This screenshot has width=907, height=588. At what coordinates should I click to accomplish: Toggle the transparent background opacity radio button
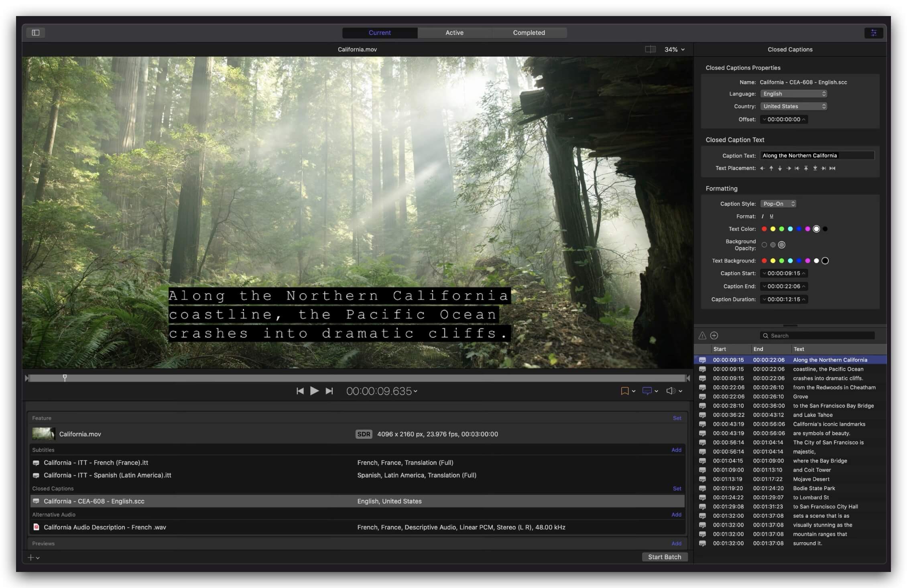[x=764, y=244]
